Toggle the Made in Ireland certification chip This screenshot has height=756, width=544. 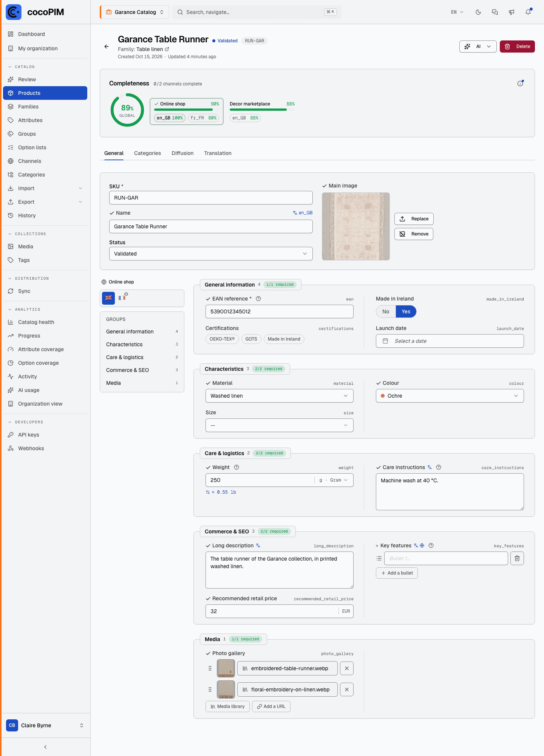[x=284, y=339]
